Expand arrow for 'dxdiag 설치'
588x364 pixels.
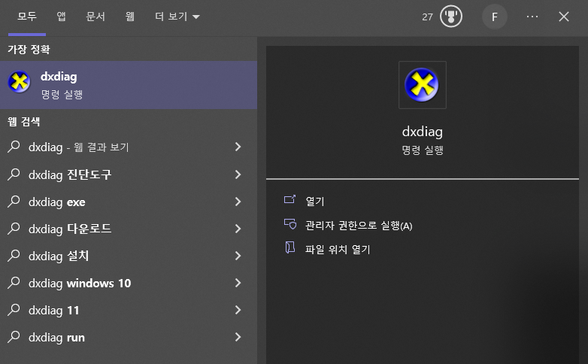pyautogui.click(x=238, y=256)
